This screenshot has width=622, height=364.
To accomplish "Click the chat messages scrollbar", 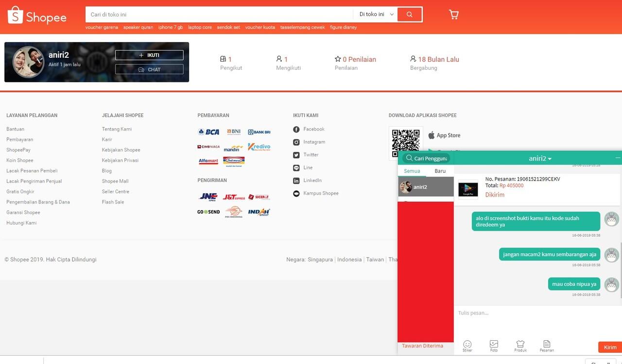I will (621, 269).
